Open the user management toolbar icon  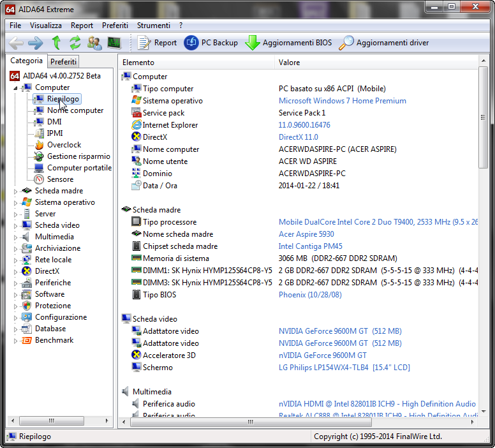tap(94, 43)
